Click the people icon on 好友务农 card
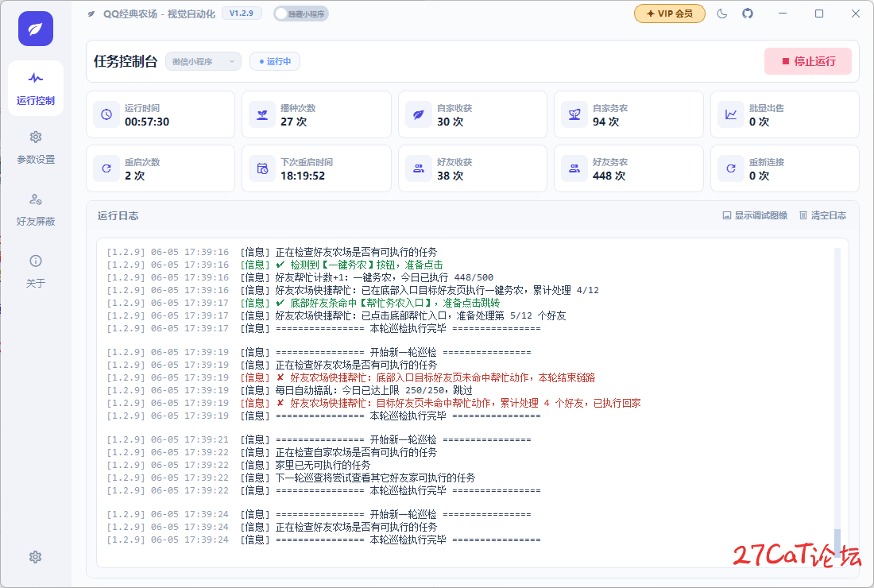Screen dimensions: 874x588 click(574, 168)
